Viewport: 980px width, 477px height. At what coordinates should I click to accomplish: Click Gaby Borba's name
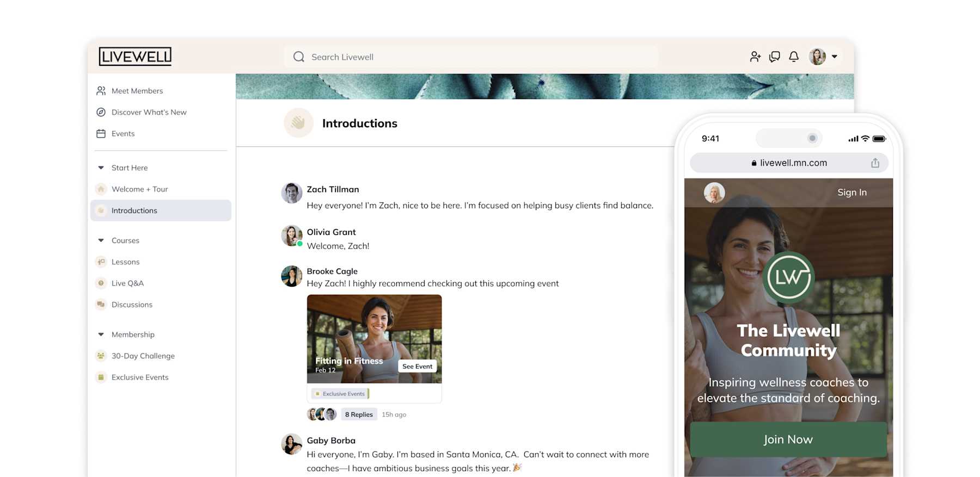331,441
